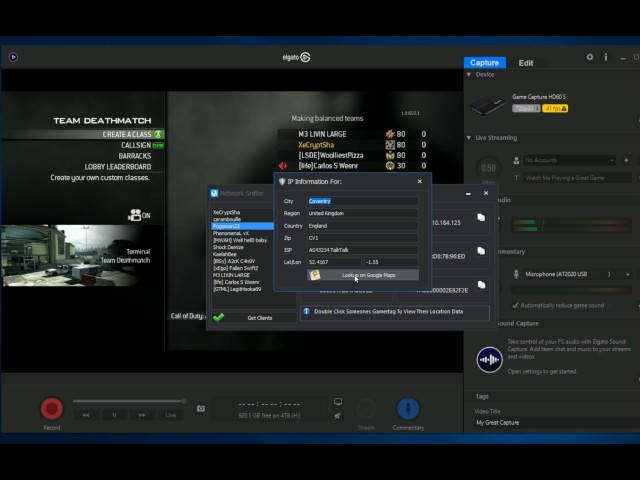Select PhenomenaL vX in the client list
Image resolution: width=640 pixels, height=480 pixels.
(x=231, y=233)
